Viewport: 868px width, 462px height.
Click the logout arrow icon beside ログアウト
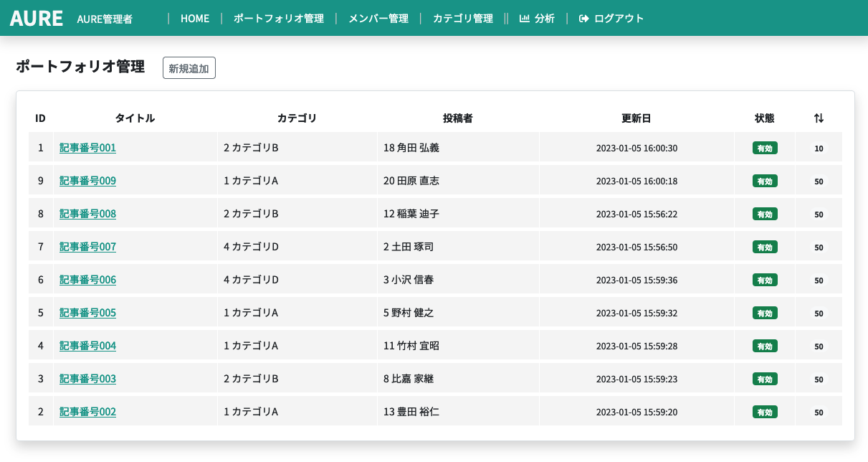pyautogui.click(x=582, y=19)
